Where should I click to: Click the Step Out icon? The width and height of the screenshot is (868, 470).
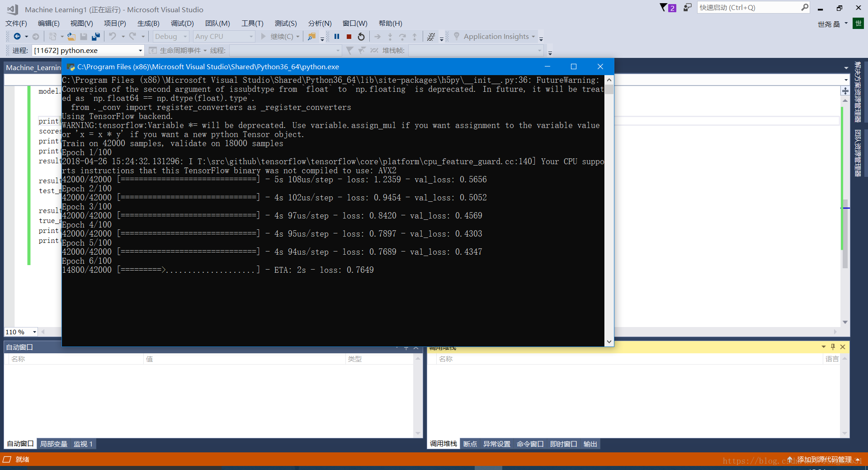point(415,37)
